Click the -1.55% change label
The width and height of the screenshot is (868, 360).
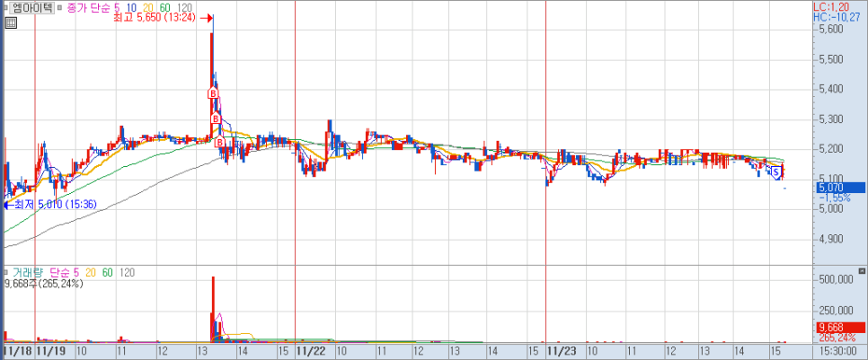click(x=835, y=197)
